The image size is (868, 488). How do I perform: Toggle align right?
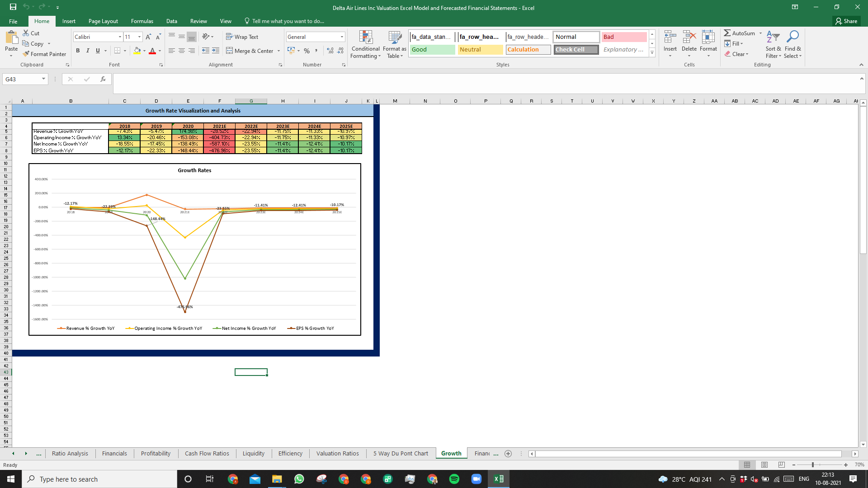coord(192,51)
